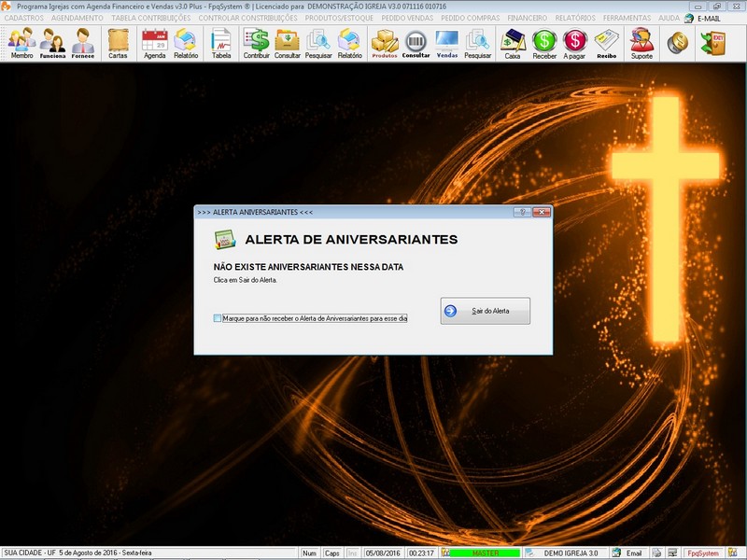Viewport: 747px width, 560px height.
Task: Click the Pesquisar icon next to Vendas
Action: click(x=477, y=43)
